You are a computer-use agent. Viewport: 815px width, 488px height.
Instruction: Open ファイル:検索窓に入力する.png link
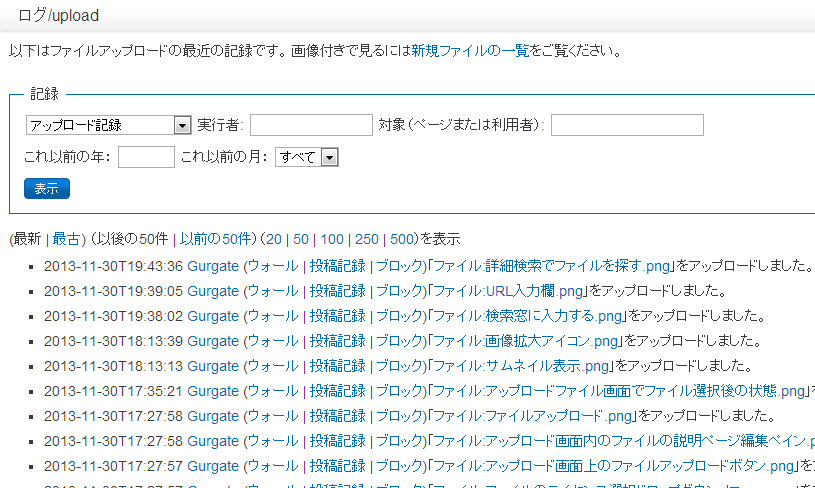[528, 316]
